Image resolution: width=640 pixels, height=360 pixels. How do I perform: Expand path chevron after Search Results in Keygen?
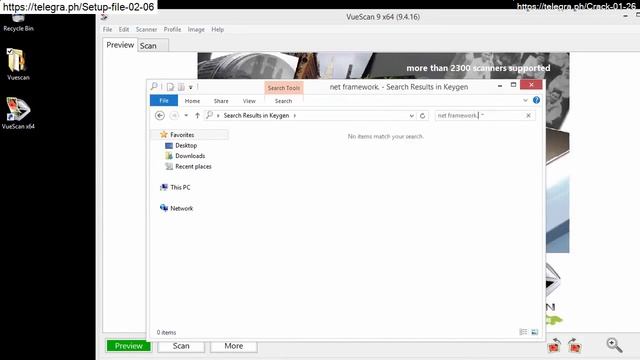tap(295, 116)
